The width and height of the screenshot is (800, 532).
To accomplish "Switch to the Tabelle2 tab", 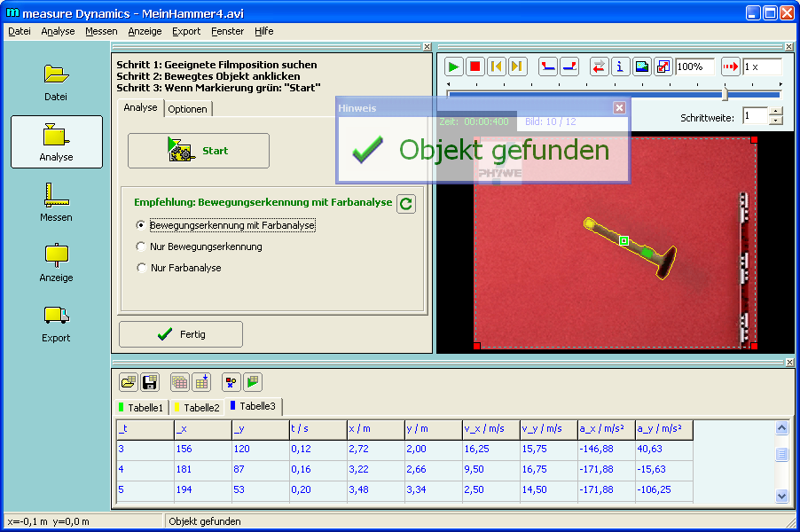I will (x=197, y=408).
